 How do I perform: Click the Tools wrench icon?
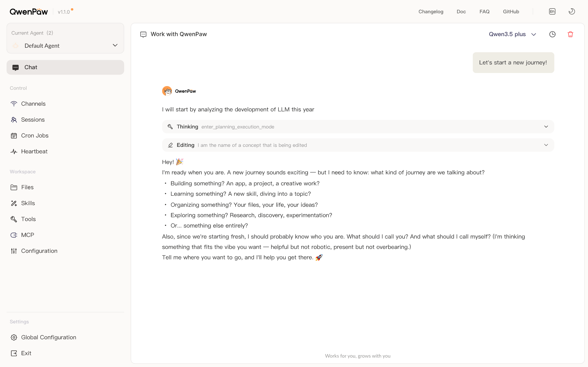point(14,219)
